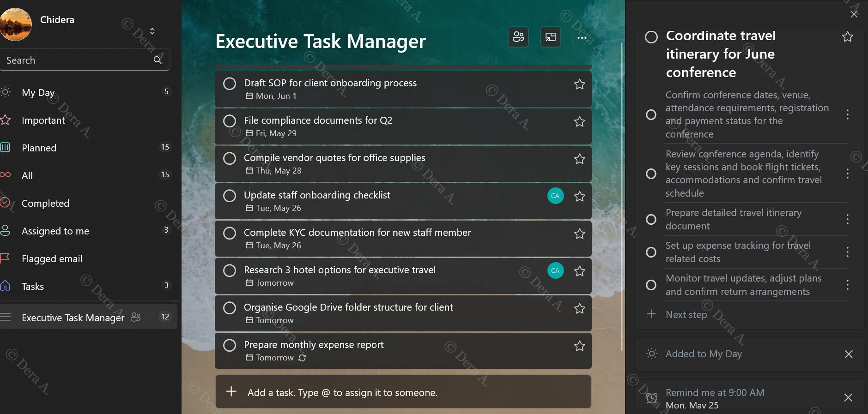Complete the KYC documentation task

[230, 233]
